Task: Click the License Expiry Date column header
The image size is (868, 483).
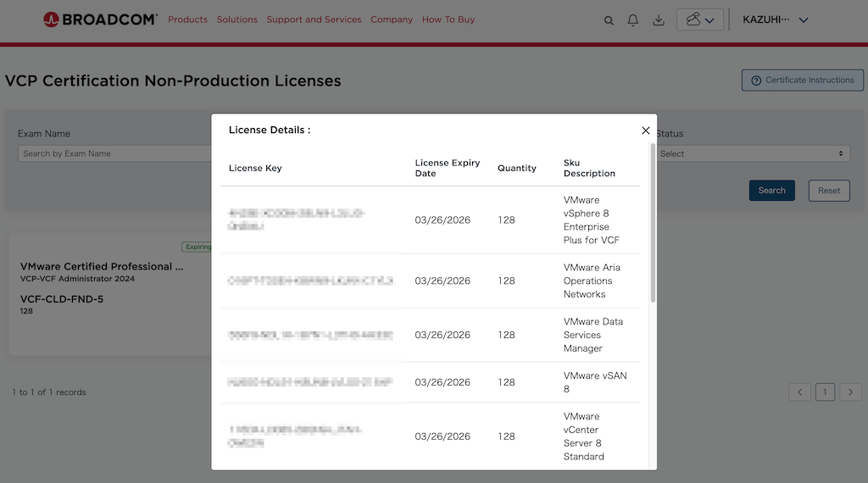Action: (x=448, y=168)
